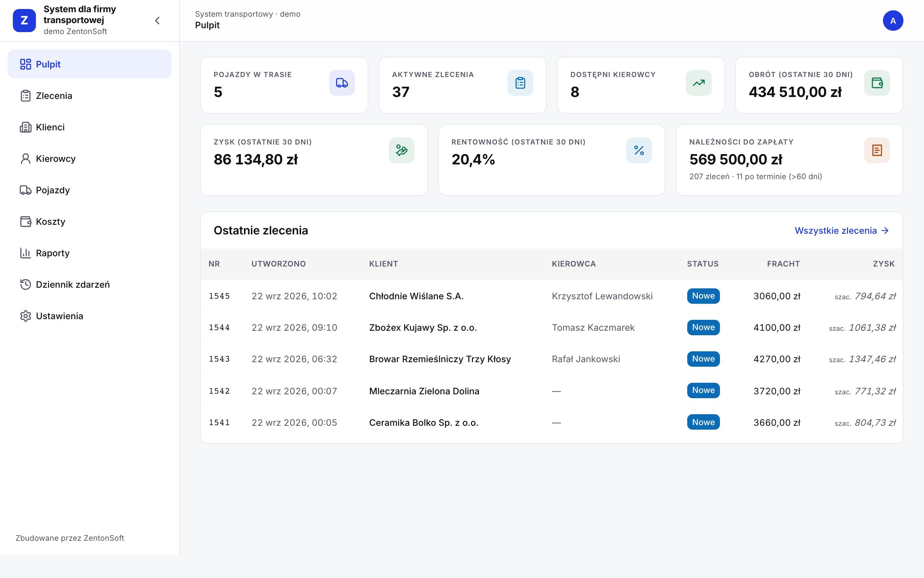The height and width of the screenshot is (578, 924).
Task: Click driver Tomasz Kaczmarek
Action: [x=593, y=328]
